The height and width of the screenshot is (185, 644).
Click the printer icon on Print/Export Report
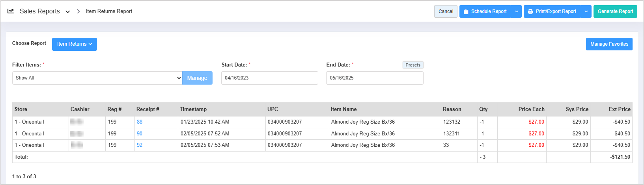530,12
